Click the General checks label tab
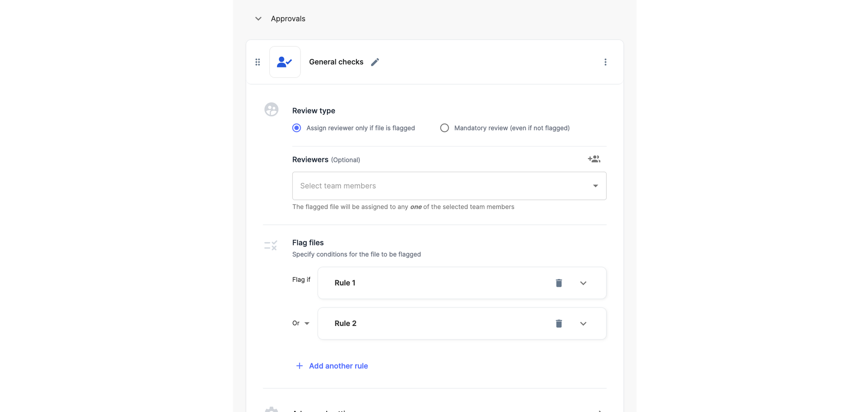Image resolution: width=868 pixels, height=412 pixels. 336,61
